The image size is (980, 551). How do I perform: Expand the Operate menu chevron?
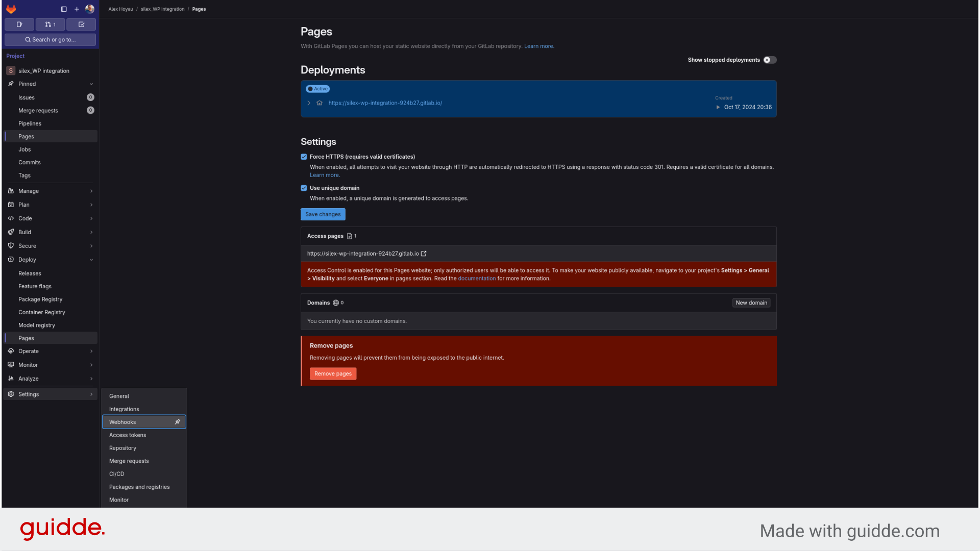click(x=91, y=352)
